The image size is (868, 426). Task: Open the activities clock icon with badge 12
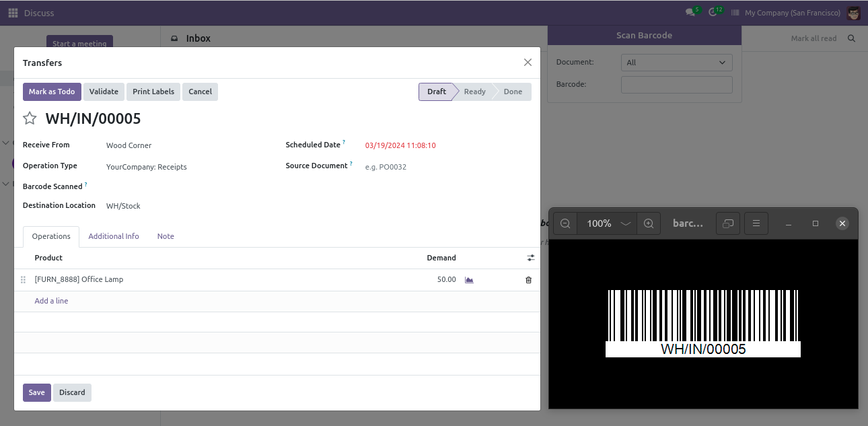click(715, 12)
